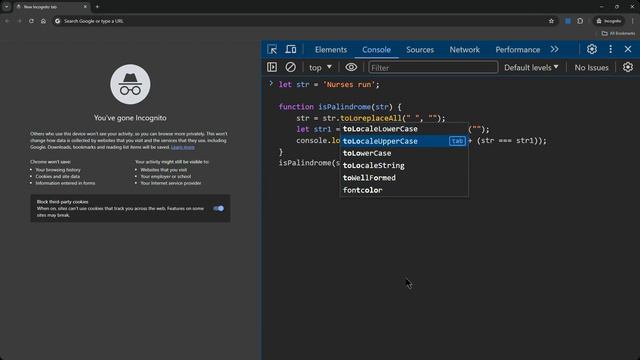Screen dimensions: 640x360
Task: Open a new tab with plus button
Action: [97, 7]
